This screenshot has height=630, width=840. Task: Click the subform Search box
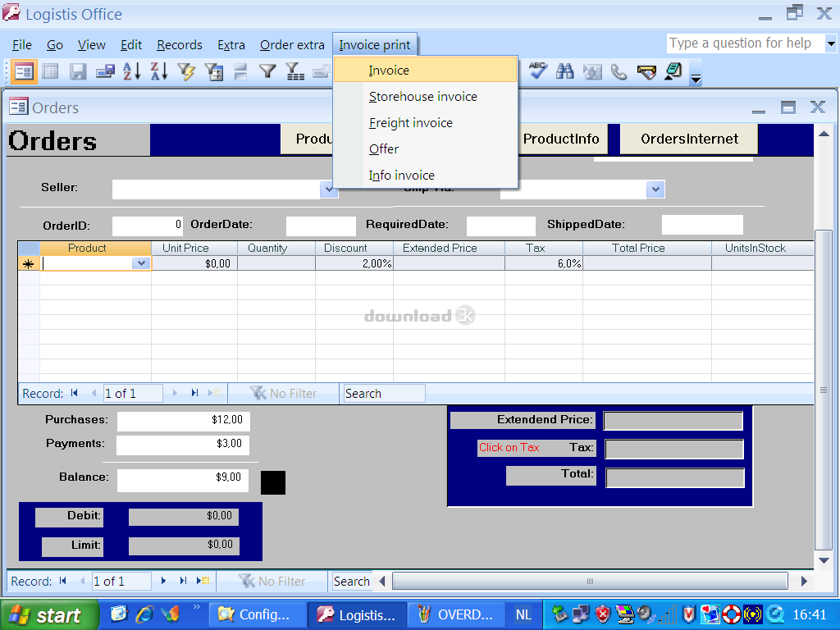click(384, 393)
